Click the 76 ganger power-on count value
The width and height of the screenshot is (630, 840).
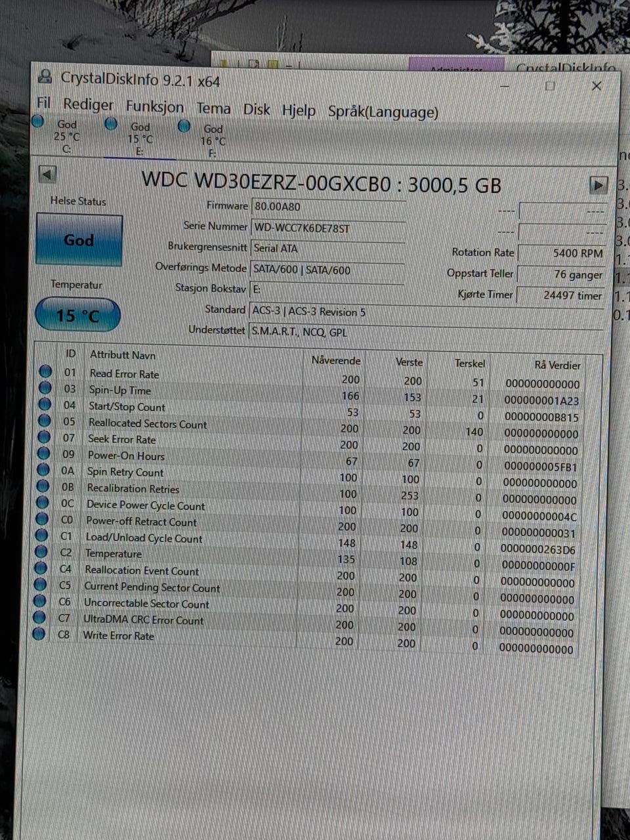click(x=561, y=274)
